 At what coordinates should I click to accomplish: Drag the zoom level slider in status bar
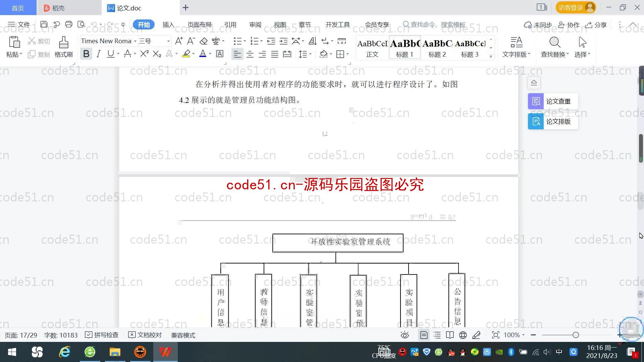click(x=576, y=335)
